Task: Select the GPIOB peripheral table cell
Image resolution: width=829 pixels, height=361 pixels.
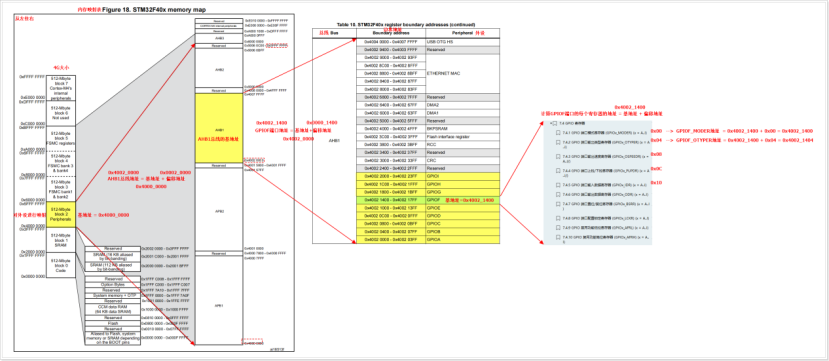Action: (x=462, y=232)
